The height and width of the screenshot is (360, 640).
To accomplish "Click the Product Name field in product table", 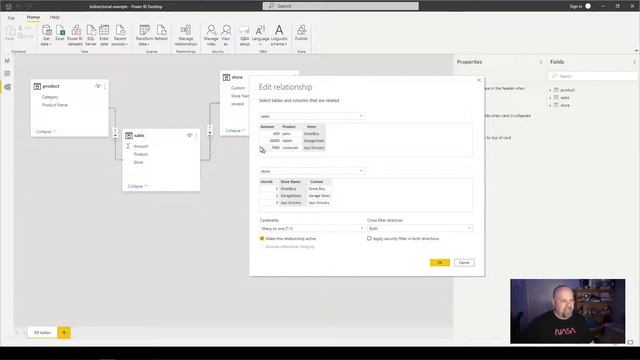I will click(x=55, y=105).
